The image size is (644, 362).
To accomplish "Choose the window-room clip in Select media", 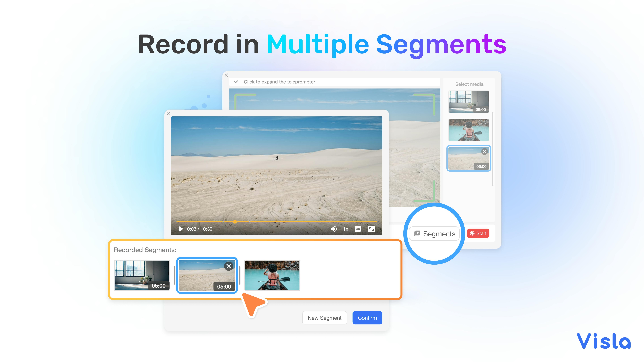I will 469,102.
